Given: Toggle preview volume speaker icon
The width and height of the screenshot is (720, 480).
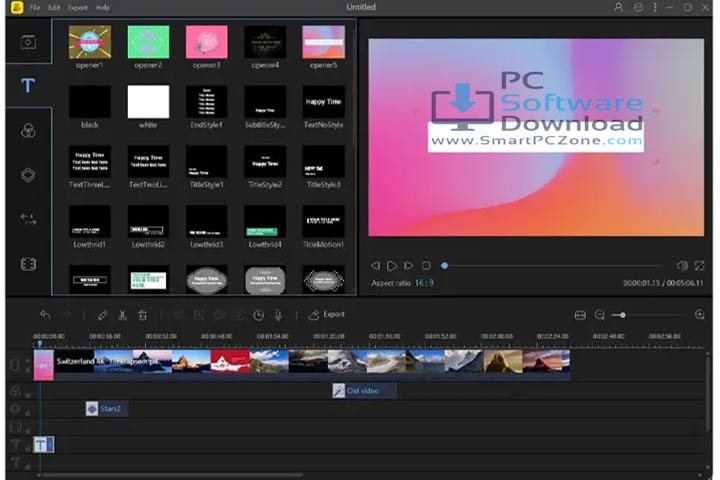Looking at the screenshot, I should [682, 265].
